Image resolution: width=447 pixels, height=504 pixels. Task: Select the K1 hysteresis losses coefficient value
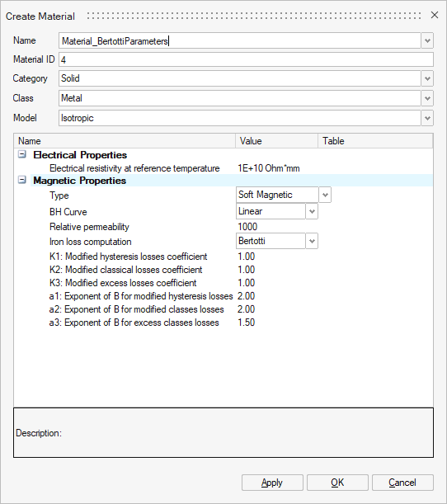pos(246,257)
